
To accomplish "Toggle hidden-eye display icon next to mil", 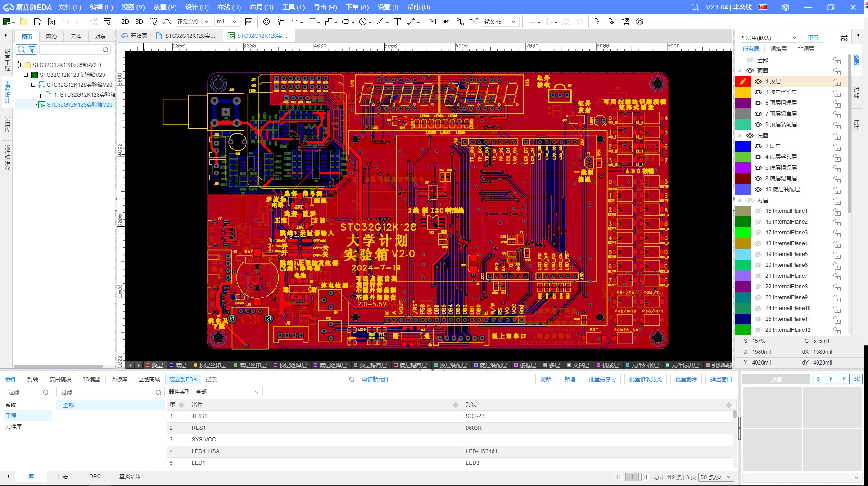I will coord(249,22).
